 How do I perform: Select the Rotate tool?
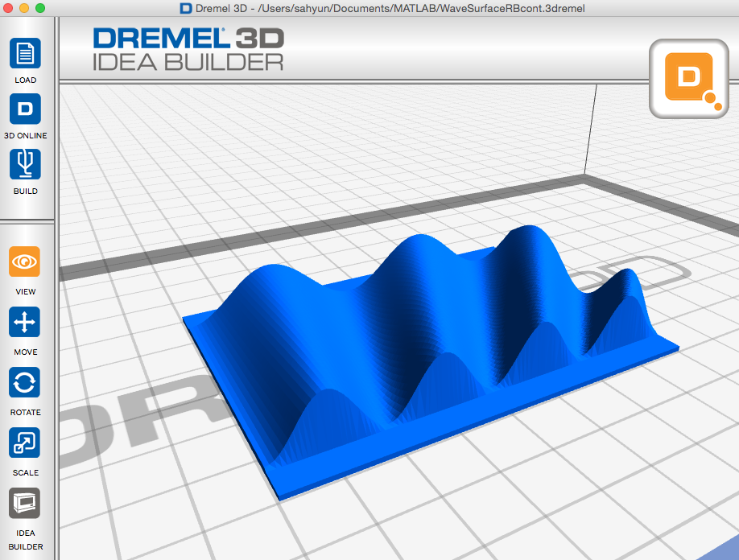[x=24, y=382]
